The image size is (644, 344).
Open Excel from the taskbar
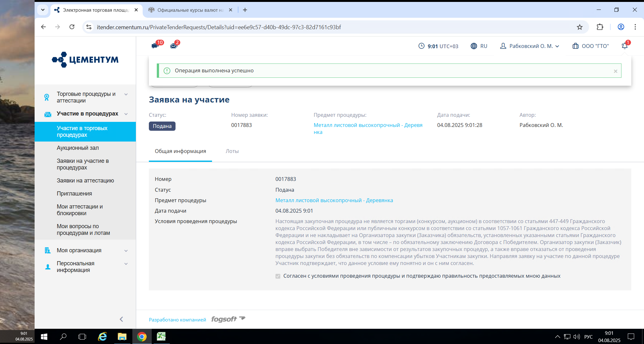(161, 336)
